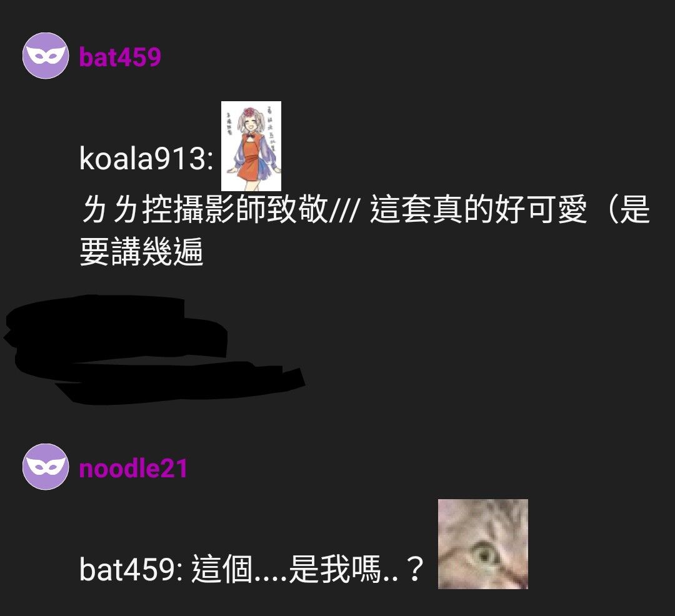View the anime girl sticker image
The width and height of the screenshot is (675, 616).
click(x=251, y=146)
